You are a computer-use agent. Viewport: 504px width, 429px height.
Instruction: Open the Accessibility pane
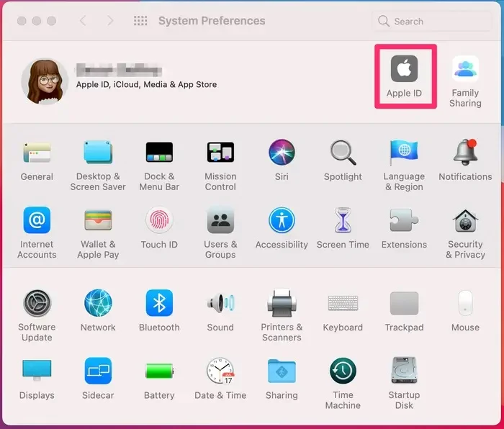(x=282, y=221)
